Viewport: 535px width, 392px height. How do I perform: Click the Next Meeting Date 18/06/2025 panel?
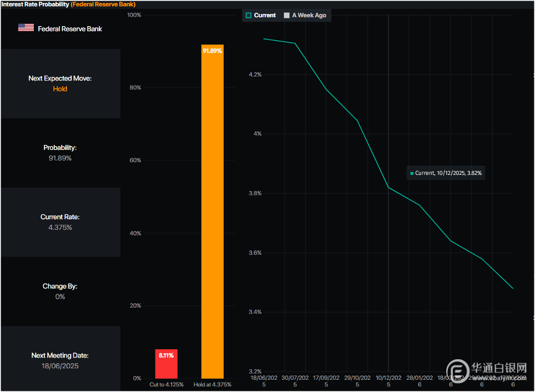click(x=60, y=360)
